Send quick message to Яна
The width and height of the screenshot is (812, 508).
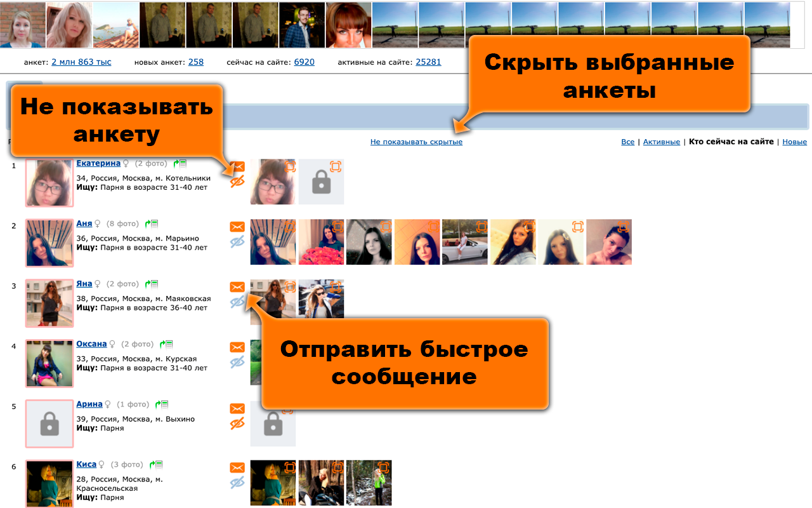[237, 287]
